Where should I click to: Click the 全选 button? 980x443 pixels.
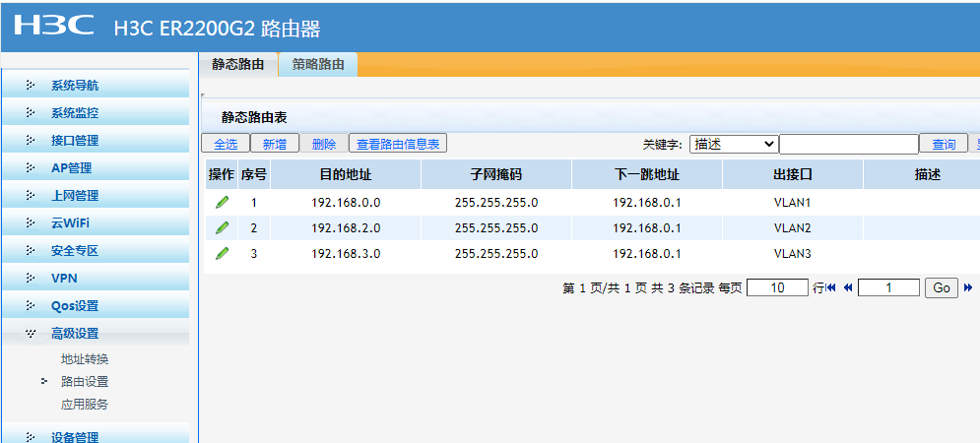(x=226, y=144)
